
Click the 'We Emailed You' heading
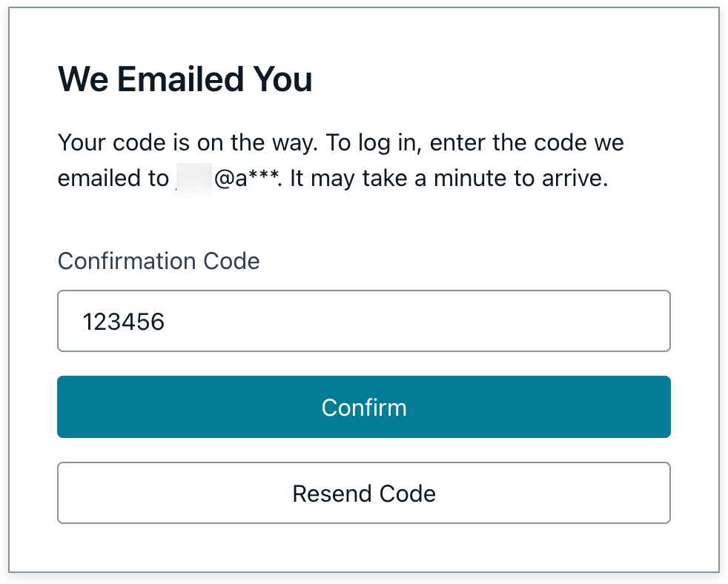(185, 79)
